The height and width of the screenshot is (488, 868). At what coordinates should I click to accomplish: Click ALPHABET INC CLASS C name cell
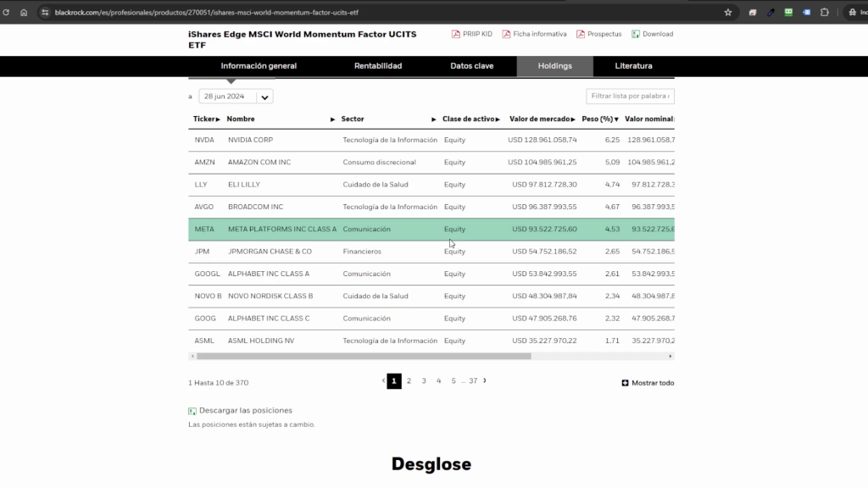click(x=269, y=319)
